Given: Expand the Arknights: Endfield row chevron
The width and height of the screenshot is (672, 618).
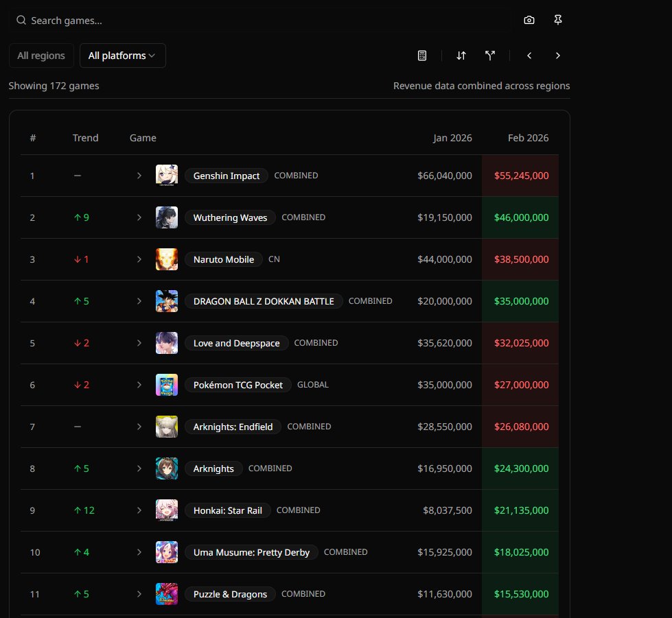Looking at the screenshot, I should point(139,427).
